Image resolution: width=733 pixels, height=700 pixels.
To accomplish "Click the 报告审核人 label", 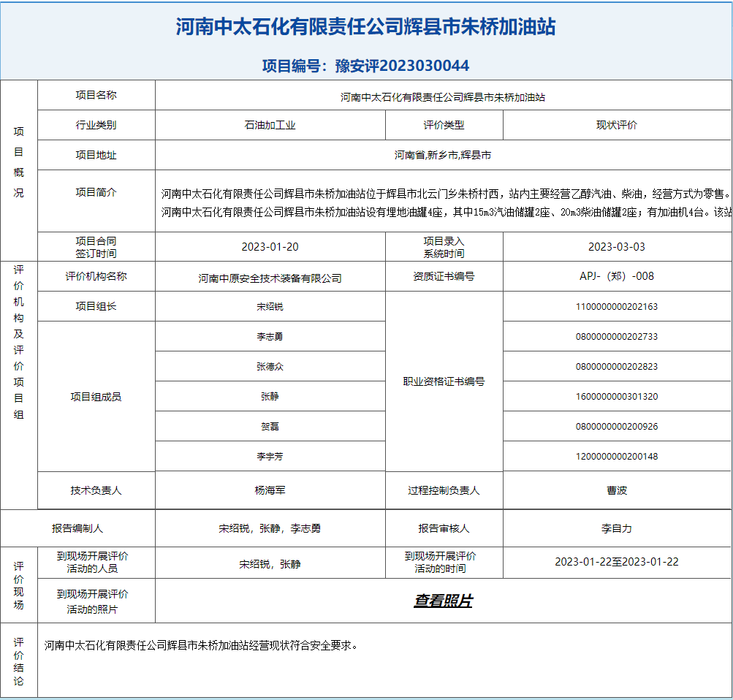I will pos(444,528).
